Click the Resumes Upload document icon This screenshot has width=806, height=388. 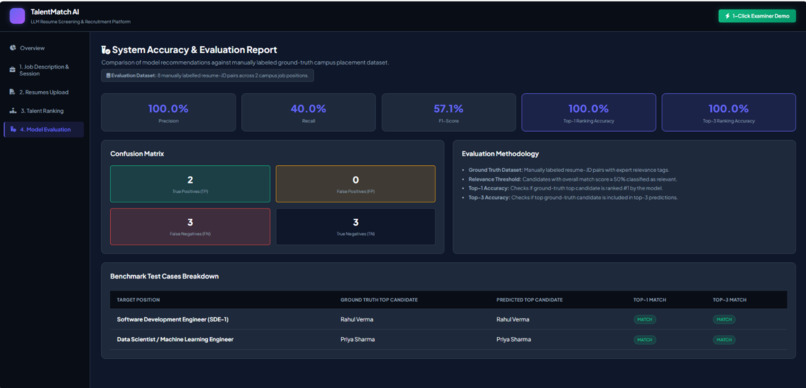point(13,92)
